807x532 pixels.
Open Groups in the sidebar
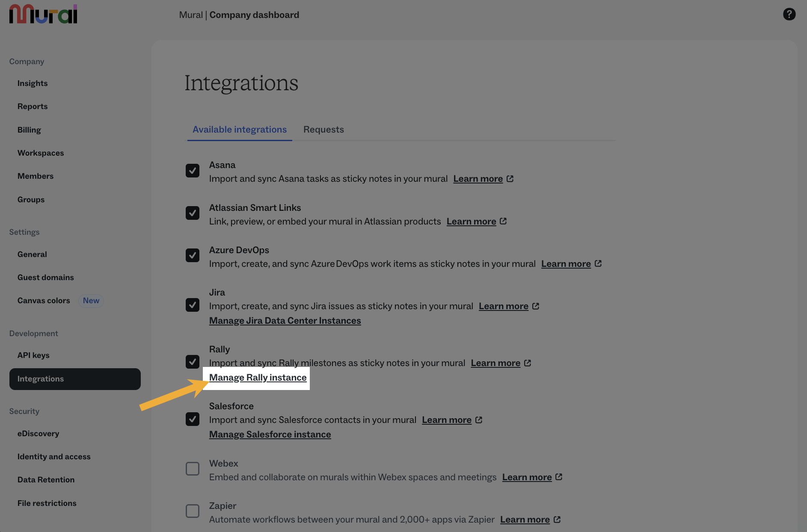pos(31,200)
